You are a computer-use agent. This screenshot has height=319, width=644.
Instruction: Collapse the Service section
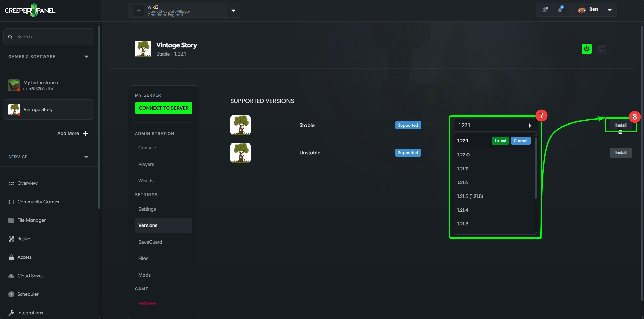[x=86, y=157]
